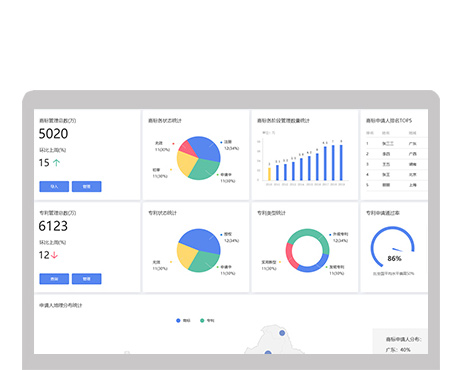
Task: Click the first blue button in the 6123 card
Action: pyautogui.click(x=54, y=279)
